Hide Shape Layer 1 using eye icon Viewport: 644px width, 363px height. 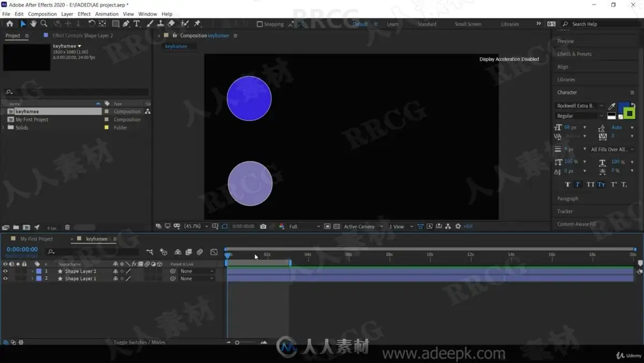click(x=5, y=279)
